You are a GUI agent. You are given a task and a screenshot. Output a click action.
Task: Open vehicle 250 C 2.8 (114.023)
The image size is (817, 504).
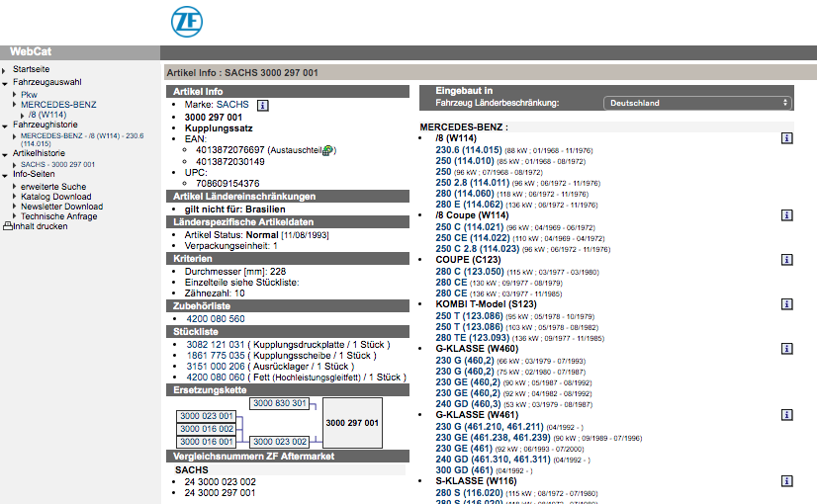[x=478, y=249]
